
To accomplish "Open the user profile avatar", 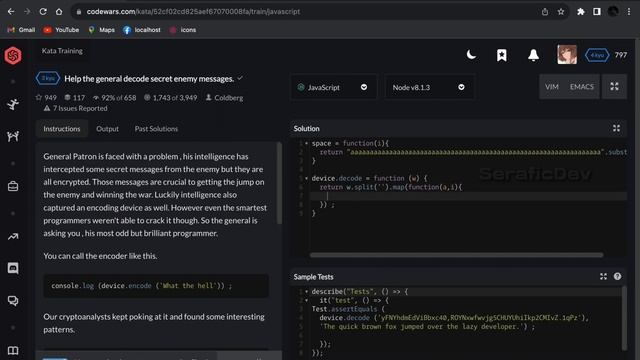I will point(567,55).
